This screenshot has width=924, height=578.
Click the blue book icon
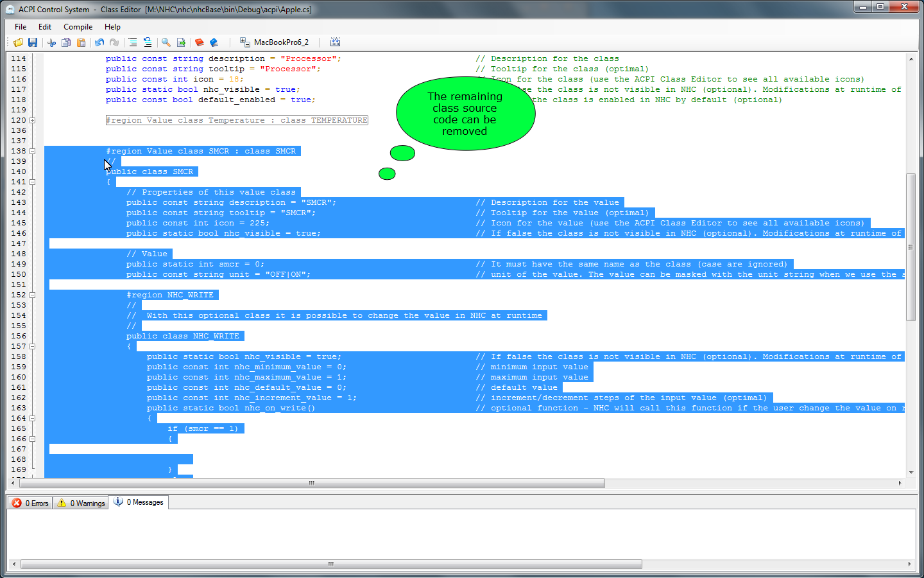pos(214,42)
